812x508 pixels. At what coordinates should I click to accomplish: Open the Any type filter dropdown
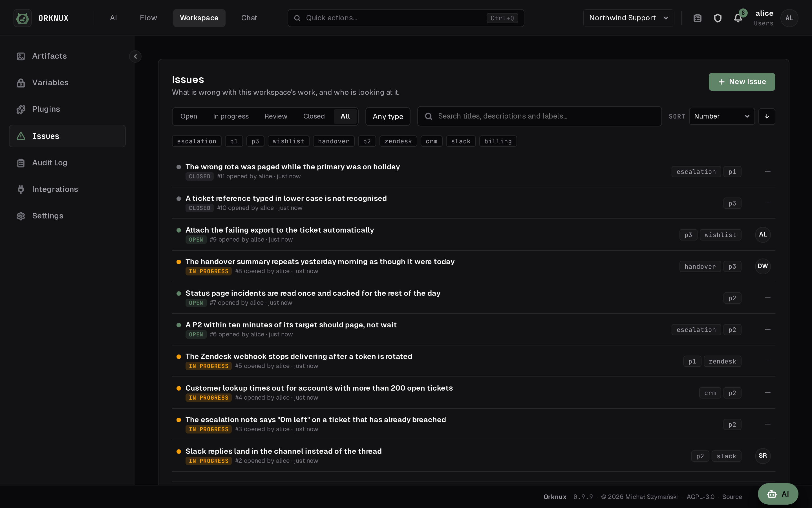[388, 117]
